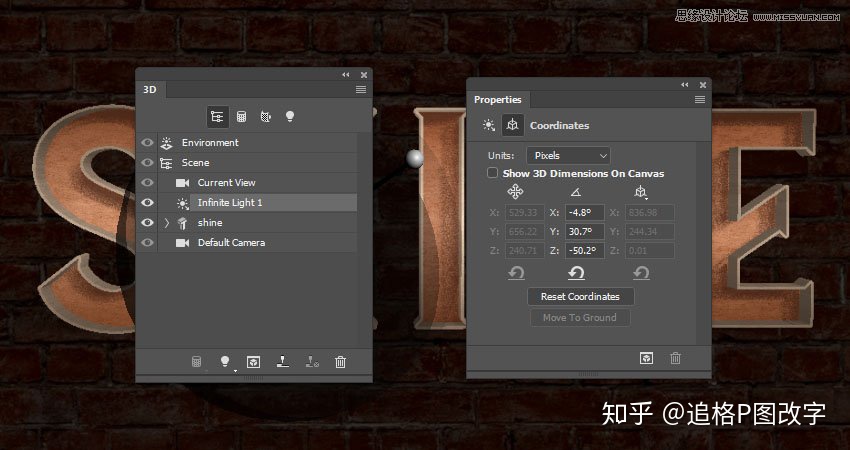The width and height of the screenshot is (850, 450).
Task: Reset the scale values arrow
Action: (641, 273)
